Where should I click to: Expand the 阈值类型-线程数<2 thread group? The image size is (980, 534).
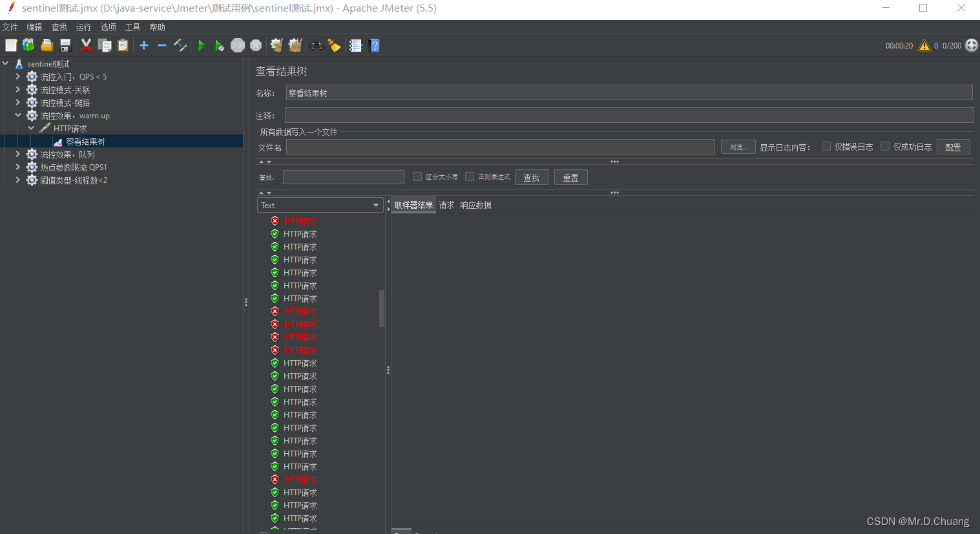point(18,180)
